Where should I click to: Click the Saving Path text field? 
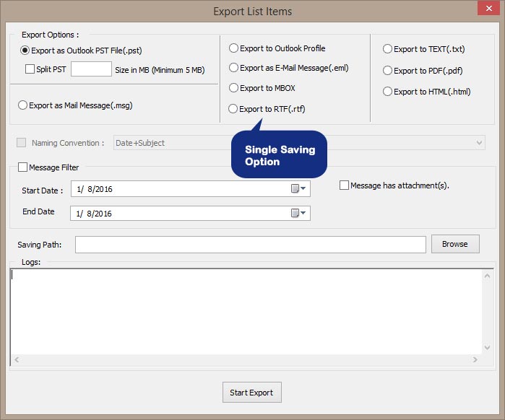[x=250, y=245]
